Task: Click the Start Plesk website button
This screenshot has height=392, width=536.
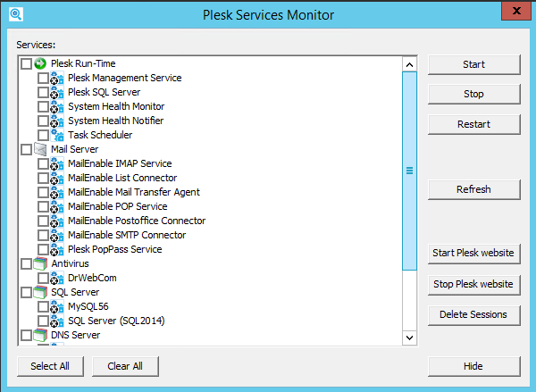Action: pyautogui.click(x=473, y=253)
